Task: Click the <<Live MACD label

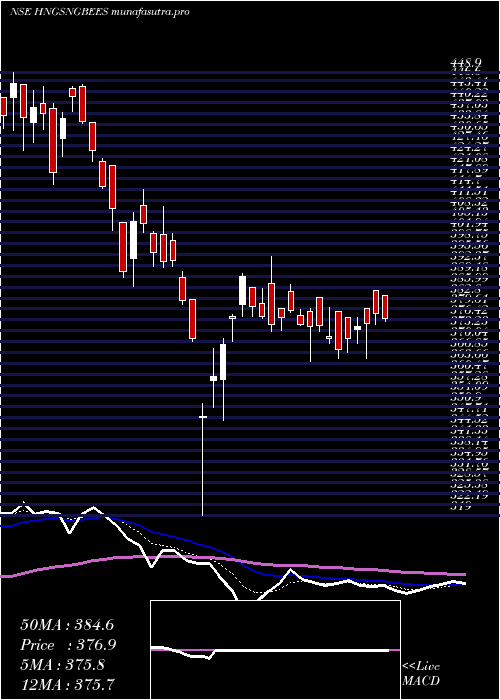Action: 421,674
